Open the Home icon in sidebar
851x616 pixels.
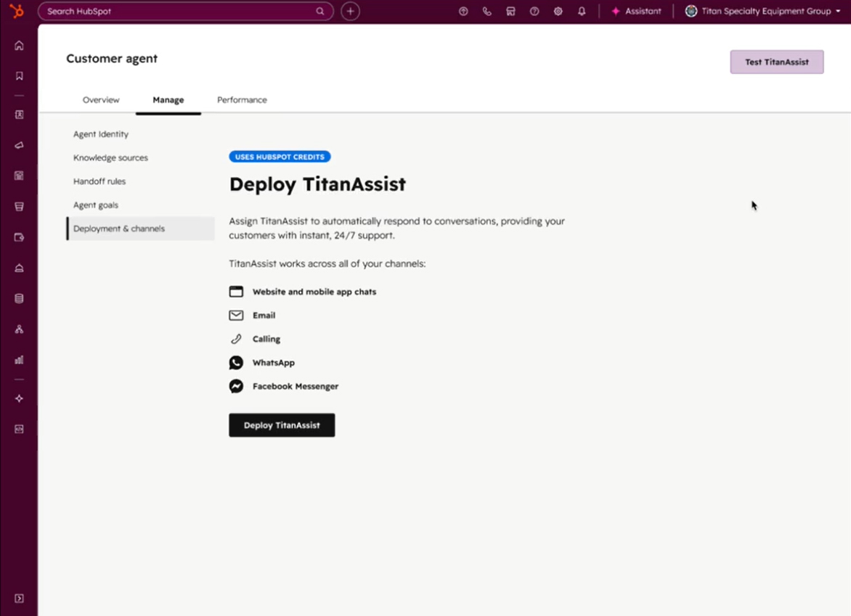(19, 46)
